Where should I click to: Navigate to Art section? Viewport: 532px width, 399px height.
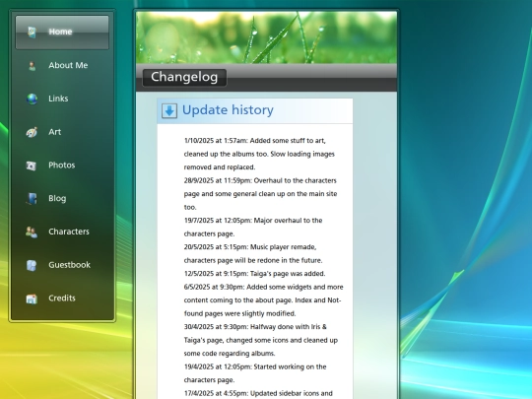(x=54, y=132)
